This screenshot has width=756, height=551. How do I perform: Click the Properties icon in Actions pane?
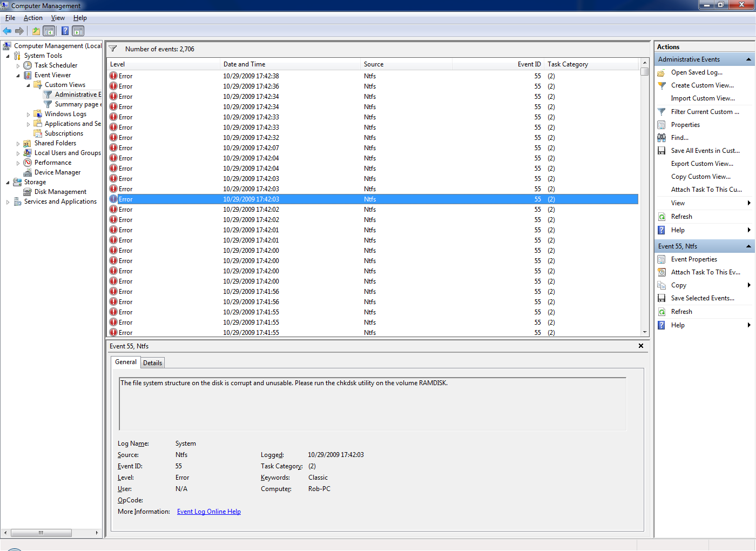click(661, 125)
